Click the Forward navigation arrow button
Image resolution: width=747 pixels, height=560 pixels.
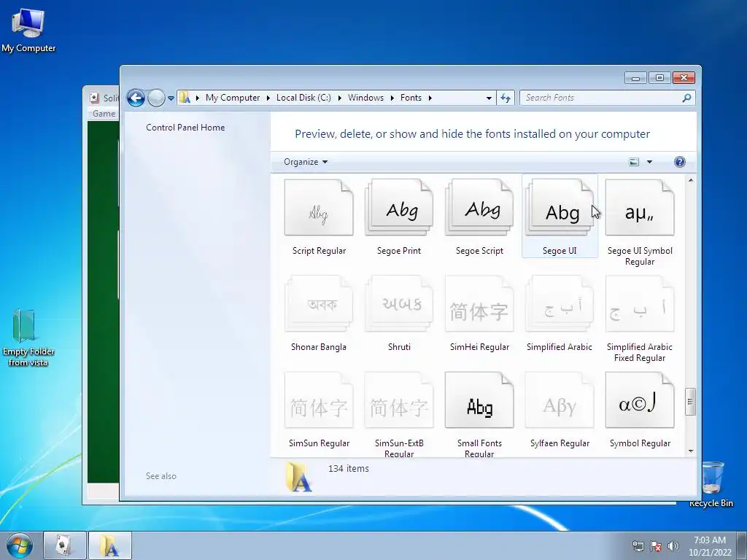point(156,98)
